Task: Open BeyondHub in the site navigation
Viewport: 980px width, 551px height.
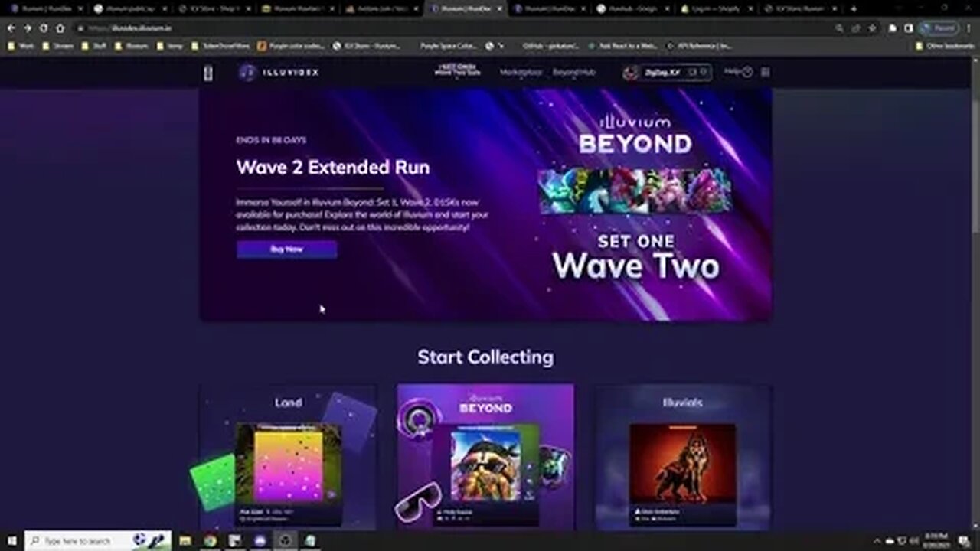Action: pos(574,73)
